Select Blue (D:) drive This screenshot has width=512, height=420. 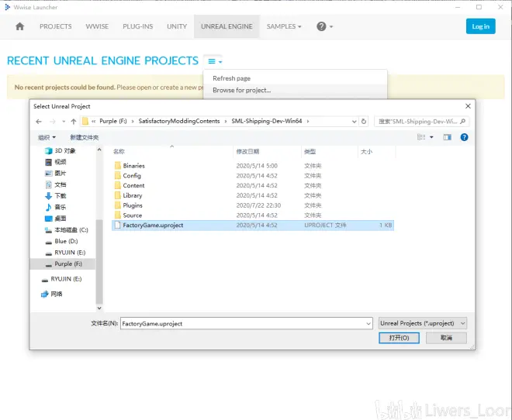tap(61, 241)
